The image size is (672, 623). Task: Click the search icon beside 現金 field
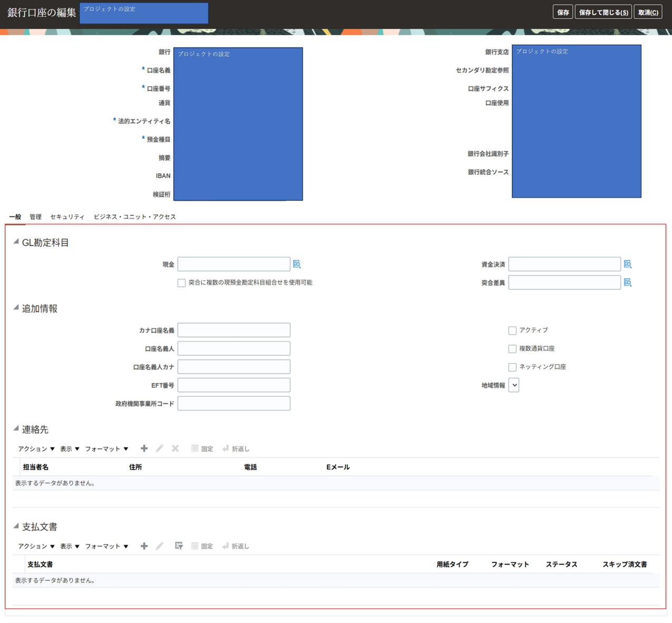pos(297,264)
